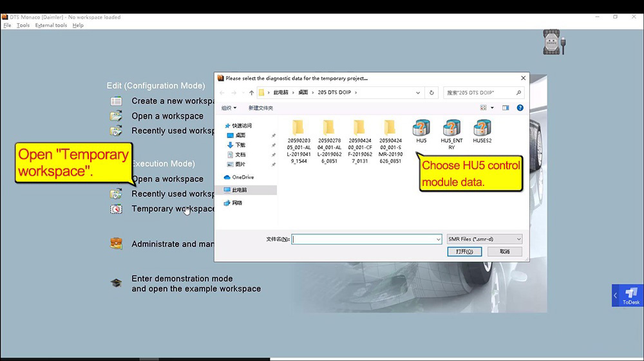Image resolution: width=644 pixels, height=361 pixels.
Task: Click Open a workspace under Edit mode
Action: (x=167, y=116)
